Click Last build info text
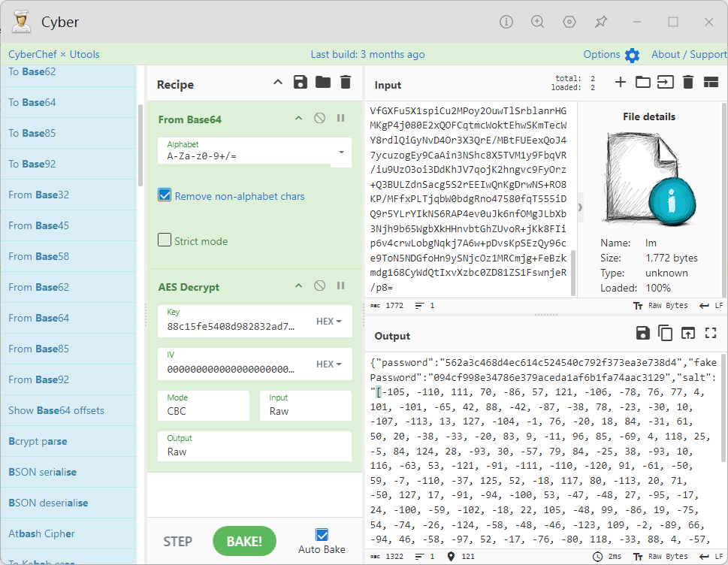The width and height of the screenshot is (728, 565). [x=367, y=54]
